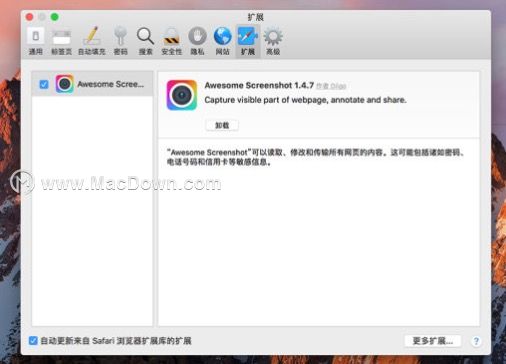This screenshot has height=364, width=506.
Task: Click the 更多扩展... button
Action: coord(433,341)
